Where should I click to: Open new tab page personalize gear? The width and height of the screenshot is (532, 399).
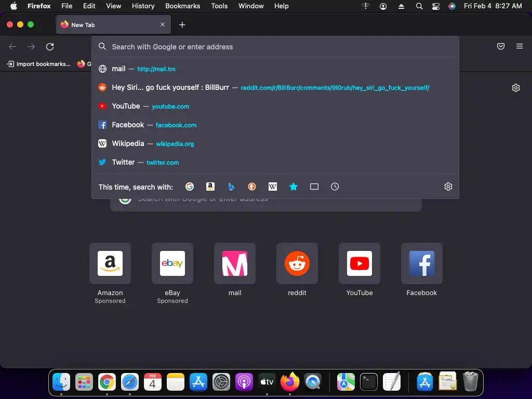click(516, 88)
